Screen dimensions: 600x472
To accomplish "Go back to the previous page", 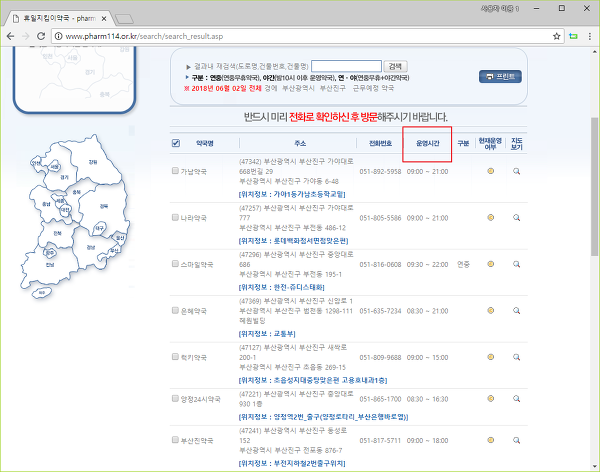I will tap(10, 36).
